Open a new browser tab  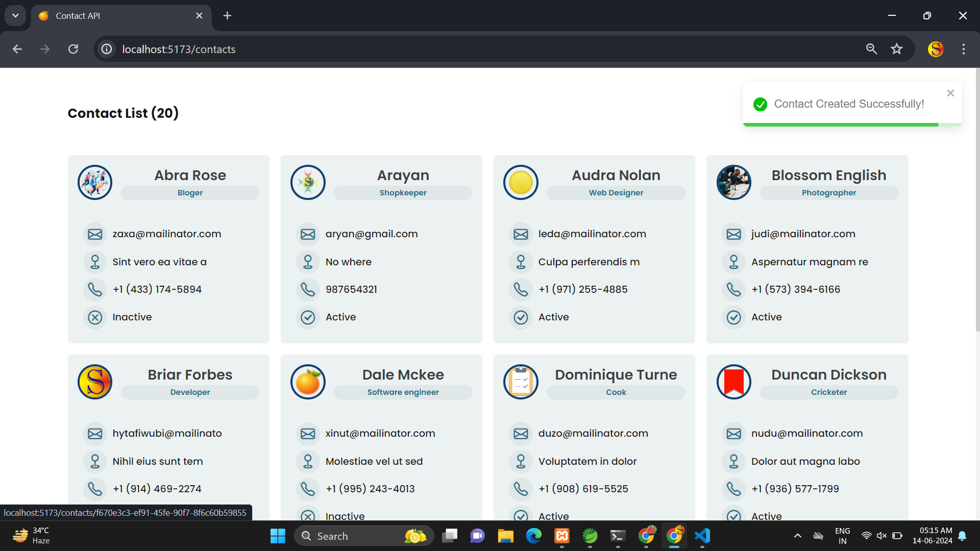pos(227,16)
